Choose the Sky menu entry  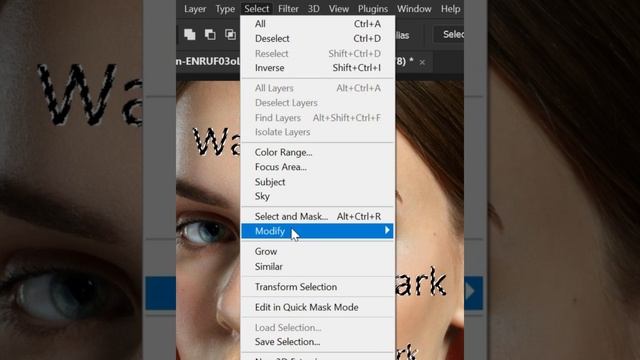pos(318,196)
